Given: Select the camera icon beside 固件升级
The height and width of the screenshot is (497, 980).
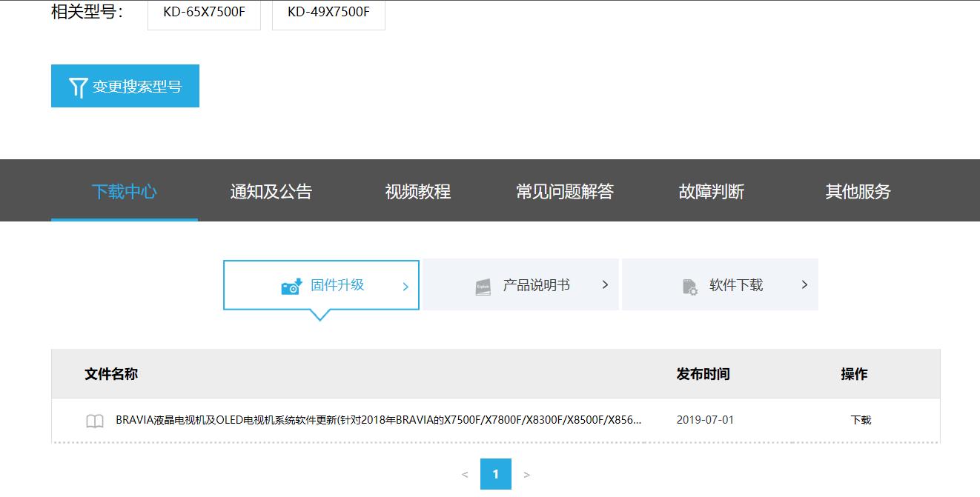Looking at the screenshot, I should click(288, 284).
